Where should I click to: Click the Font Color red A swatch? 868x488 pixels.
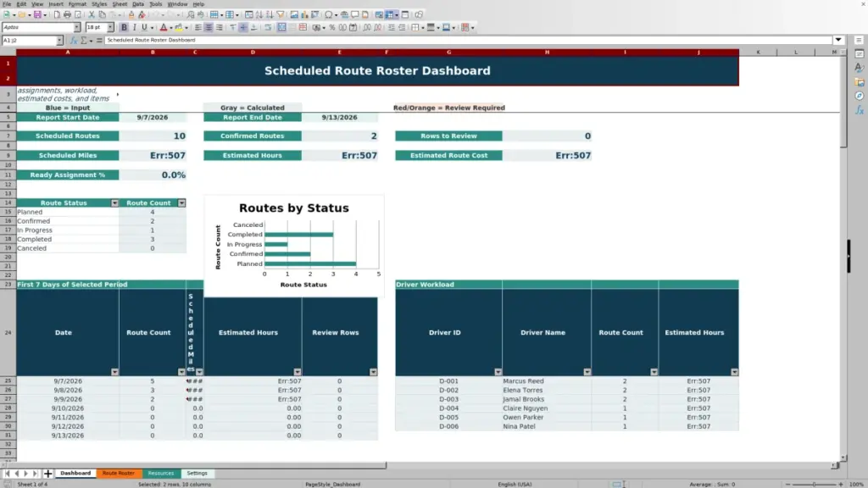coord(164,27)
